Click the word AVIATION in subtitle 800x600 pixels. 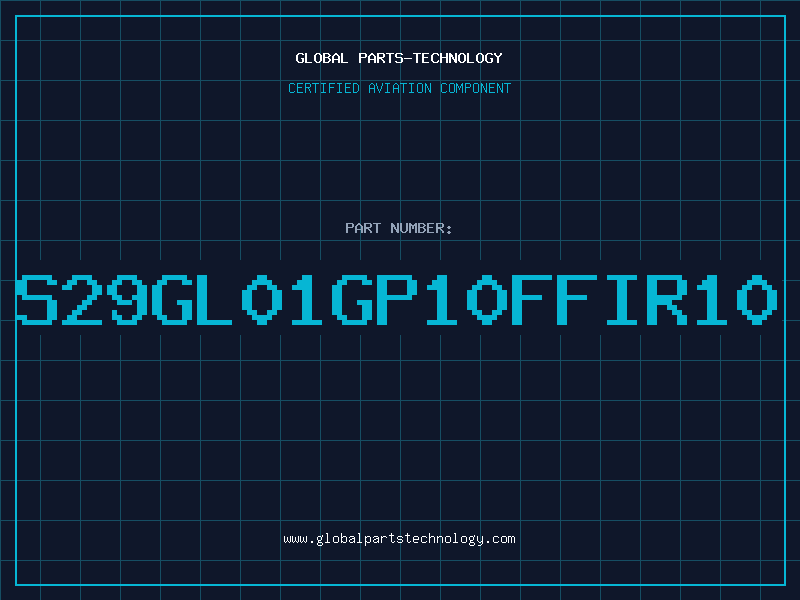(x=400, y=88)
